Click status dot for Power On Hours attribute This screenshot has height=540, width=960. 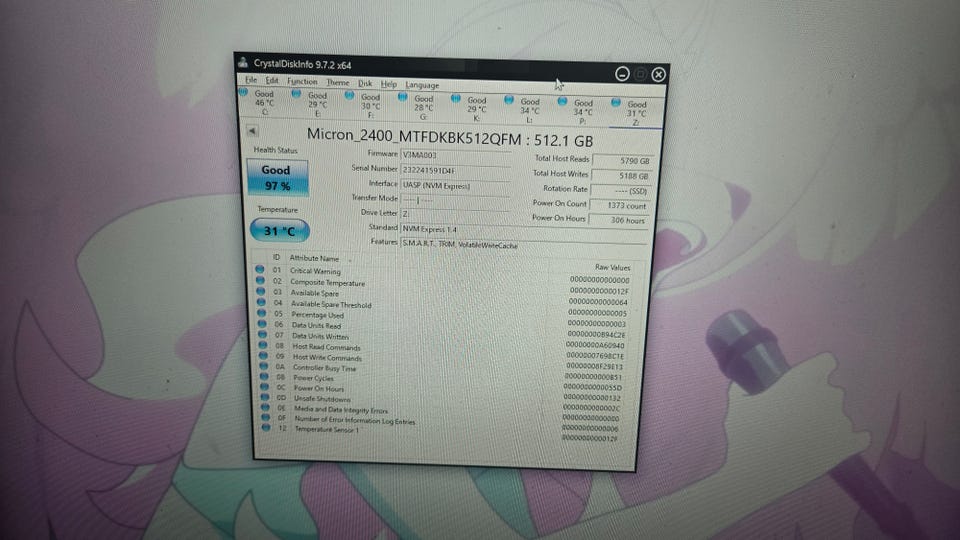(x=264, y=386)
